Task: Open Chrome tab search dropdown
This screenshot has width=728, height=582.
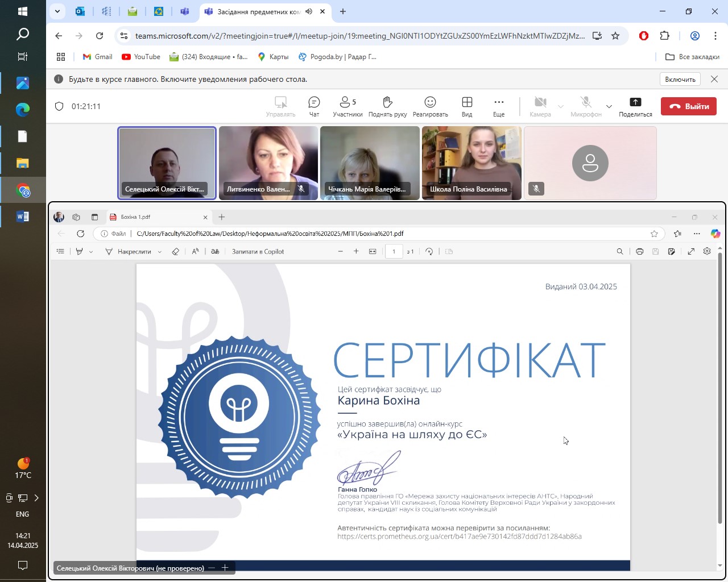Action: coord(57,11)
